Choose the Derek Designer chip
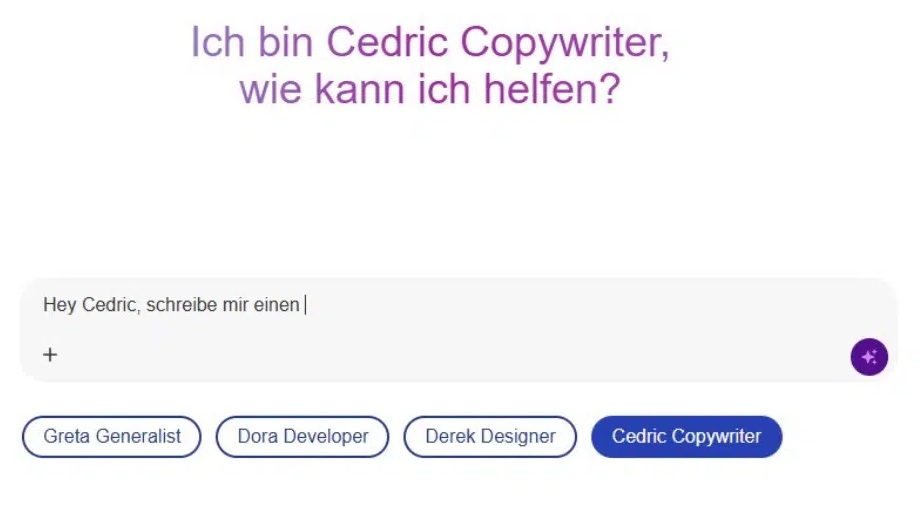 click(x=490, y=437)
